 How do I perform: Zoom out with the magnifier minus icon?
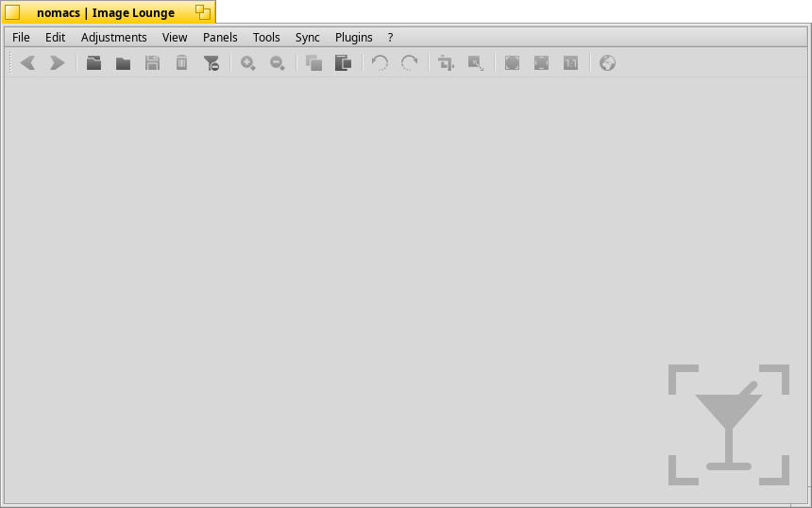277,63
